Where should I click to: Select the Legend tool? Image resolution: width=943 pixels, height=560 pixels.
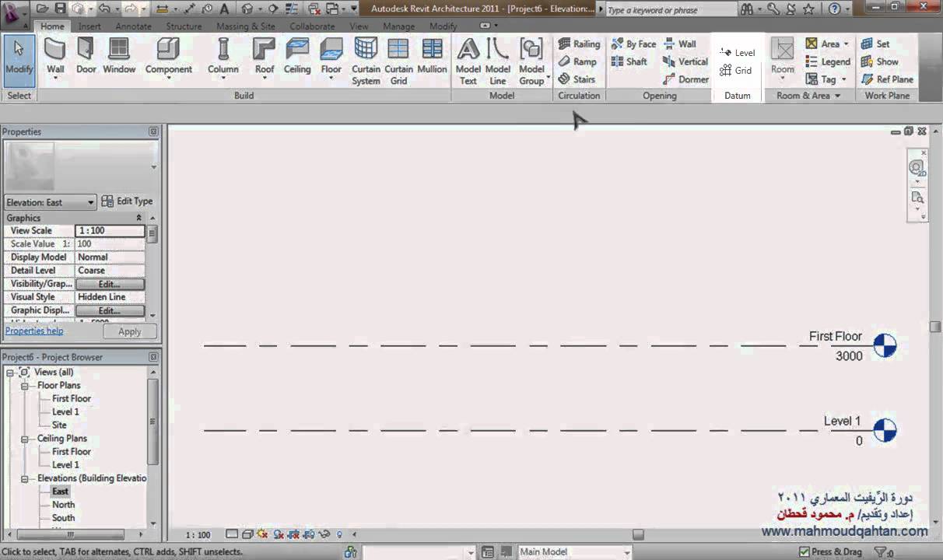point(829,61)
